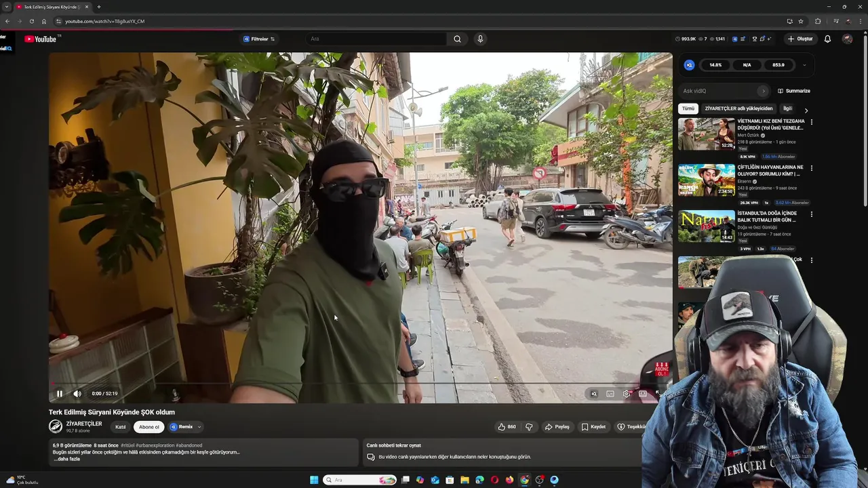Image resolution: width=868 pixels, height=488 pixels.
Task: Click the Teşekkürler thanks button
Action: point(631,427)
